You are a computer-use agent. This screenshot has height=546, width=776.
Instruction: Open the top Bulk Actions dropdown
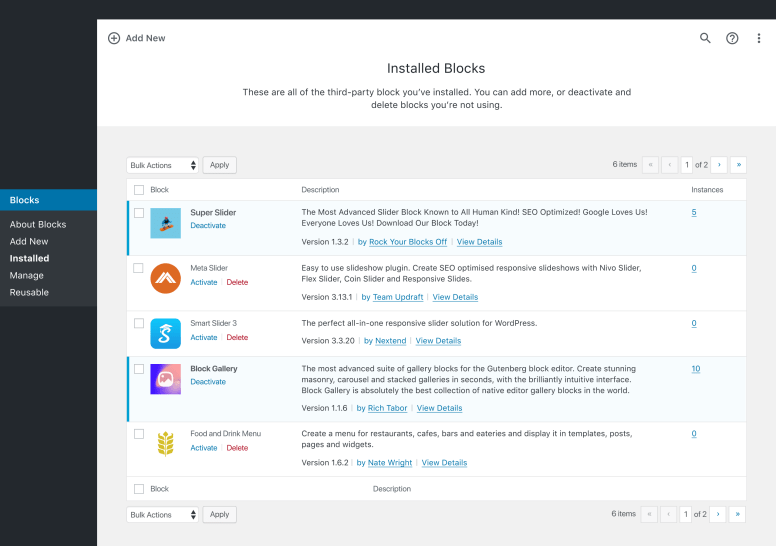162,165
